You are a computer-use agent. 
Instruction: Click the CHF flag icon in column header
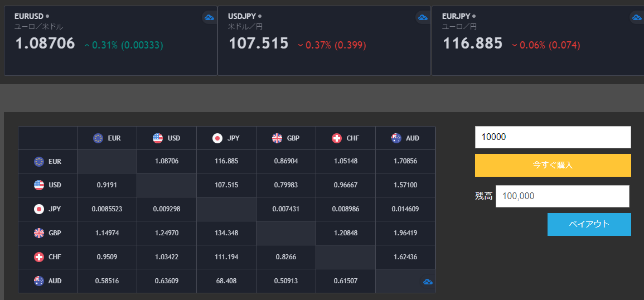point(336,138)
